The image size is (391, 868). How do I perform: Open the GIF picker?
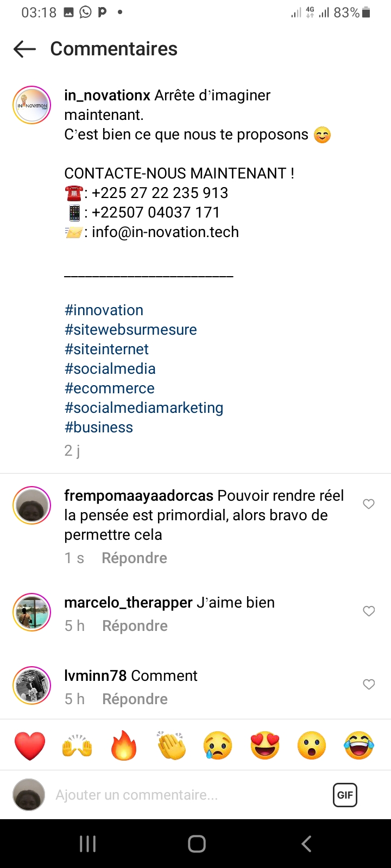coord(345,795)
